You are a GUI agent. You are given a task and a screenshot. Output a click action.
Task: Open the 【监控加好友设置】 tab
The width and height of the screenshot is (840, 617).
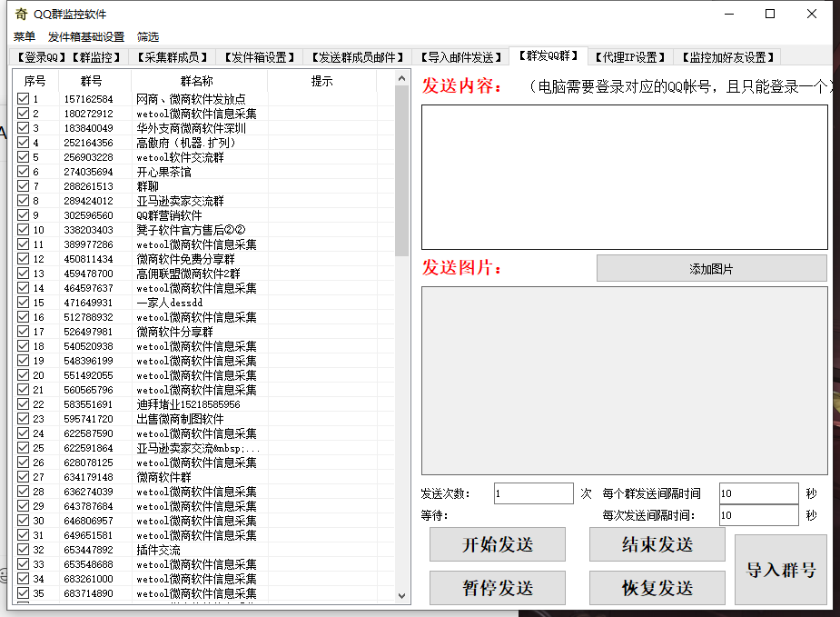(x=727, y=57)
